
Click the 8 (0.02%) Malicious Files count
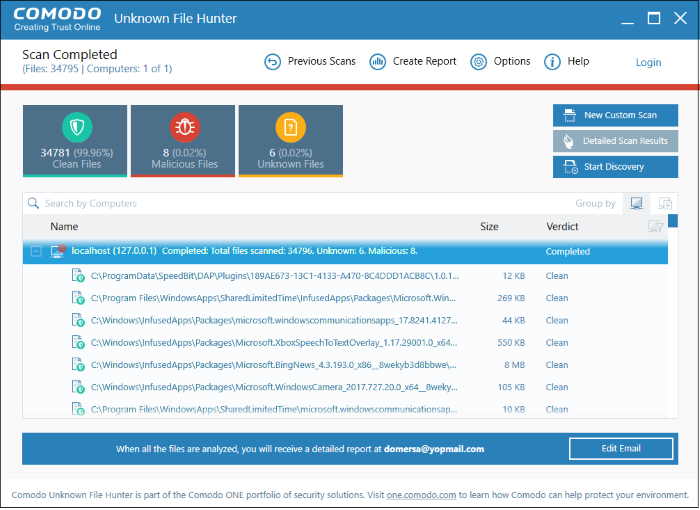[x=184, y=153]
